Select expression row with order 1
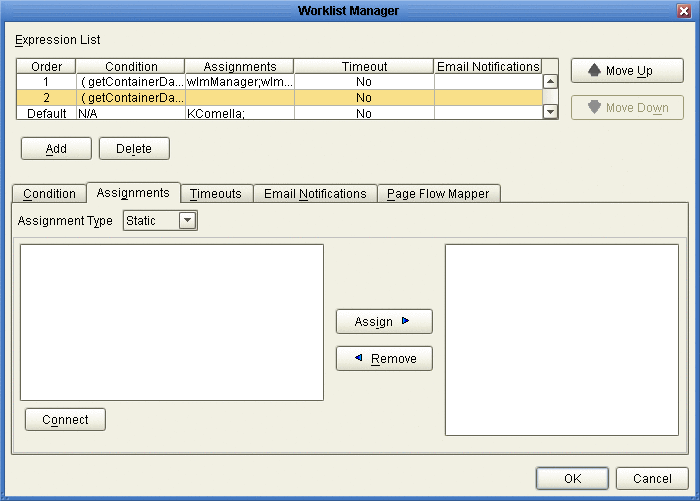 (279, 82)
